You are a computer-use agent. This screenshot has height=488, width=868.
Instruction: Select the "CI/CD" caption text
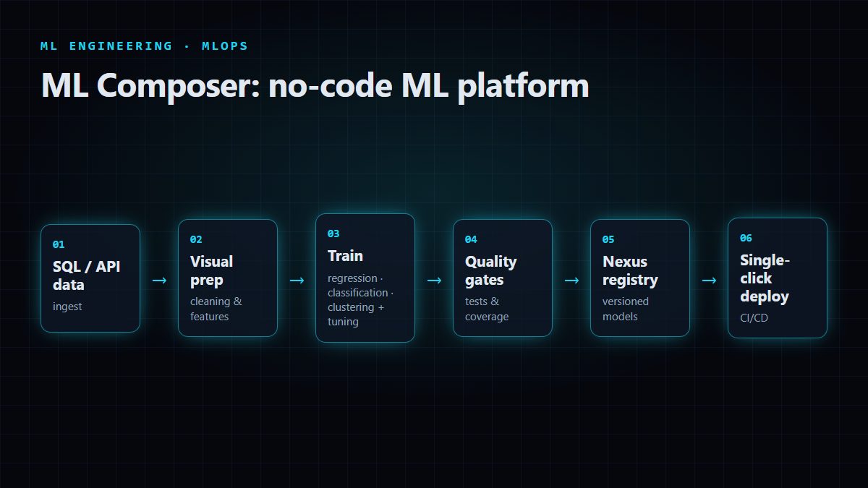pyautogui.click(x=754, y=318)
